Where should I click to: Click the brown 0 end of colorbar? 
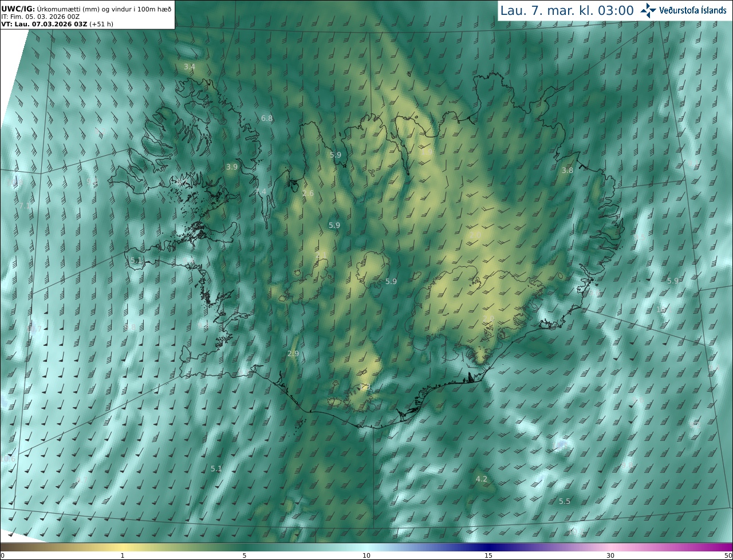click(3, 547)
